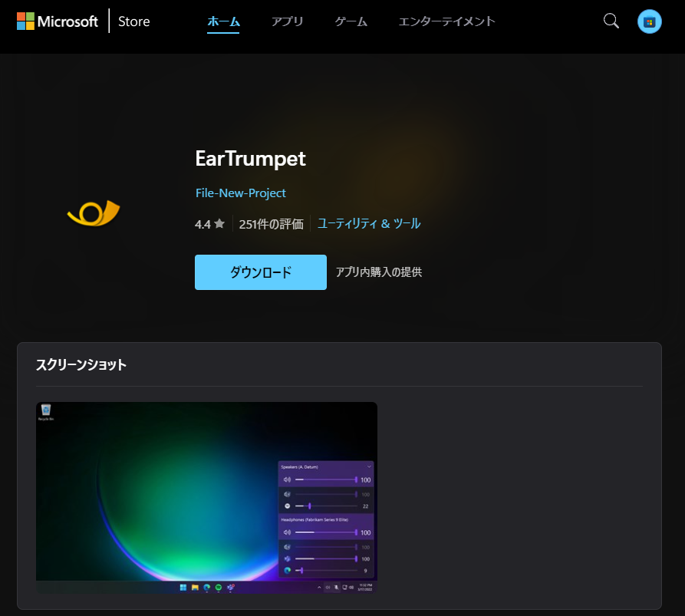Click the Speakers volume icon in the preview
Screen dimensions: 685x616
pos(287,479)
